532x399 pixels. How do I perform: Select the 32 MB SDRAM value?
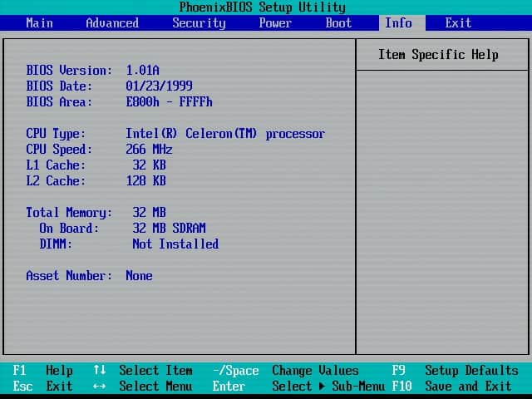point(169,229)
